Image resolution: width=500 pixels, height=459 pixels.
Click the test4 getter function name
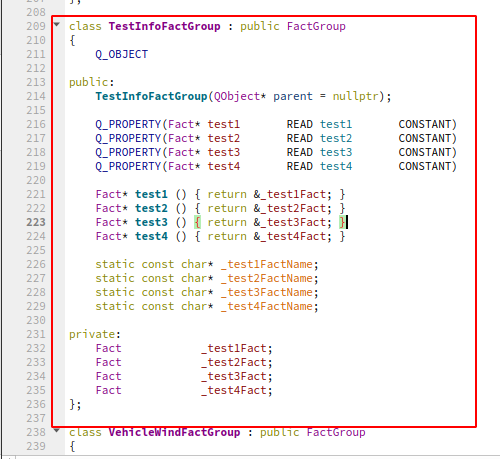tap(151, 236)
